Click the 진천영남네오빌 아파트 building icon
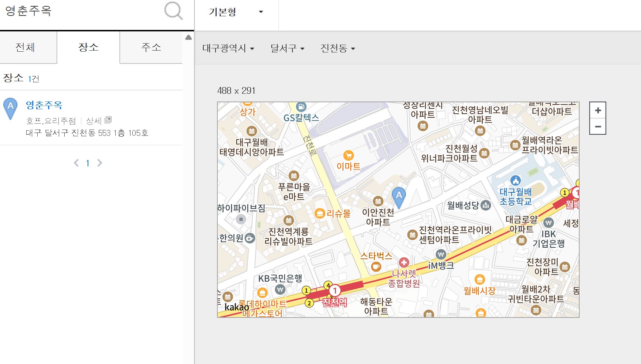641x364 pixels. pos(480,130)
